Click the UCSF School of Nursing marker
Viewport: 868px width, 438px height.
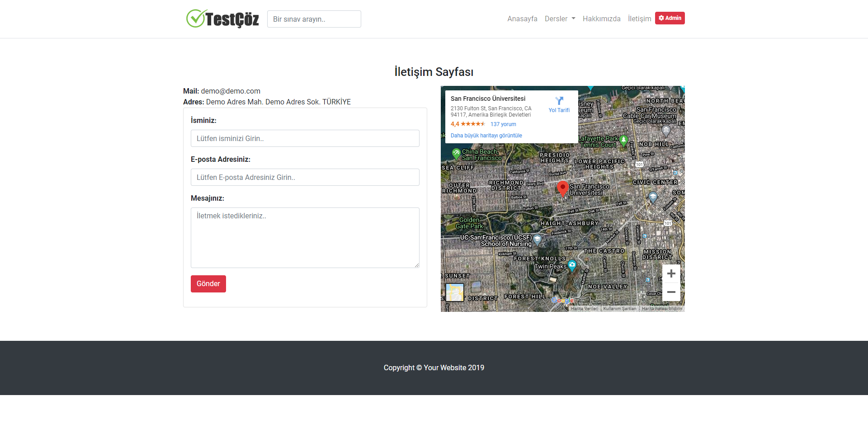coord(537,239)
